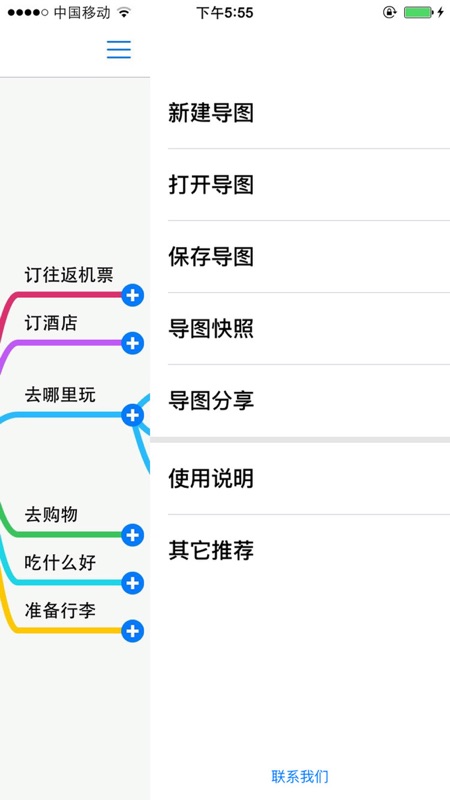
Task: Add child node to 订往返机票 branch
Action: pyautogui.click(x=133, y=295)
